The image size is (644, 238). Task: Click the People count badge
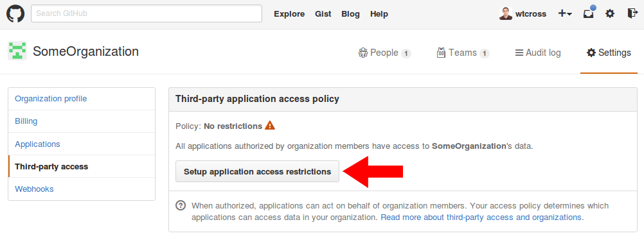click(x=406, y=53)
